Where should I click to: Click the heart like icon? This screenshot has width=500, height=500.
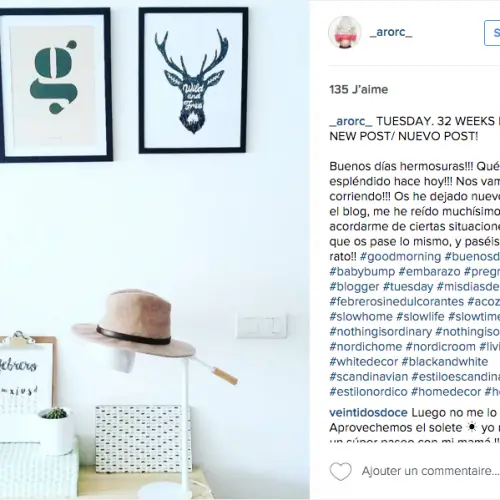[x=340, y=471]
